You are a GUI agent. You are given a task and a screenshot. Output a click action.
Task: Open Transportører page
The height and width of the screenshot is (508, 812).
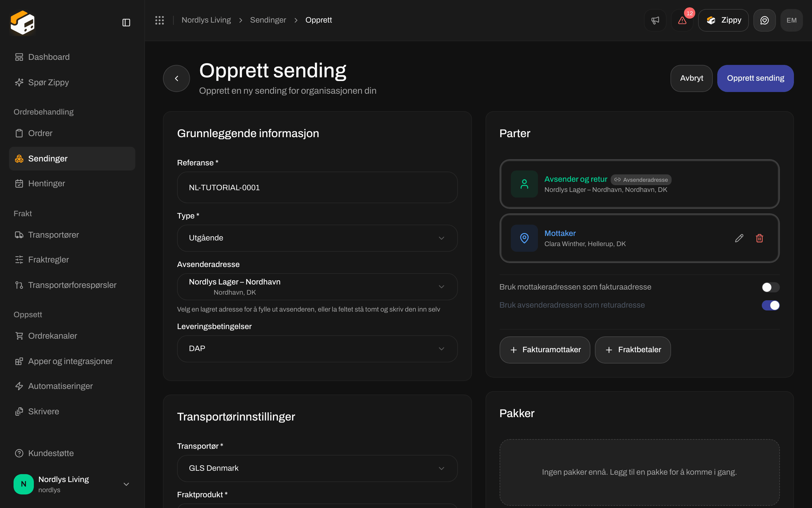[72, 235]
